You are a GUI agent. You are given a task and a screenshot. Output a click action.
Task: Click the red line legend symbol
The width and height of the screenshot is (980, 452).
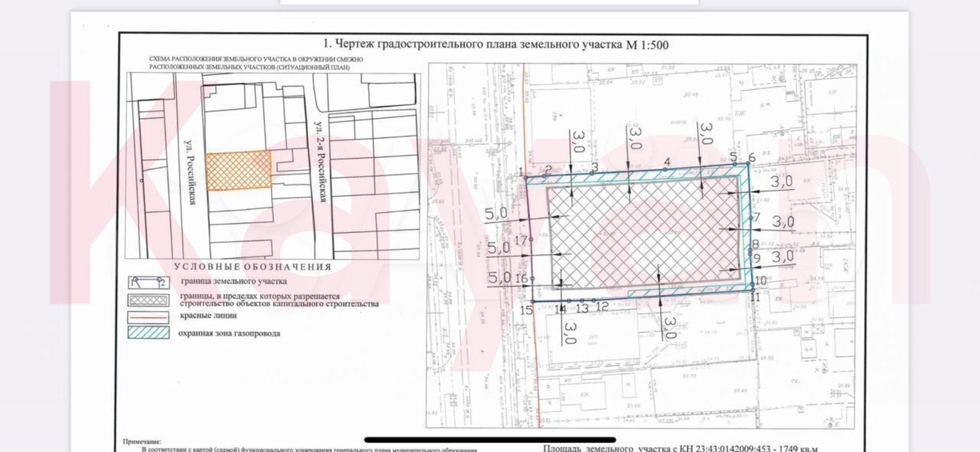[x=148, y=317]
